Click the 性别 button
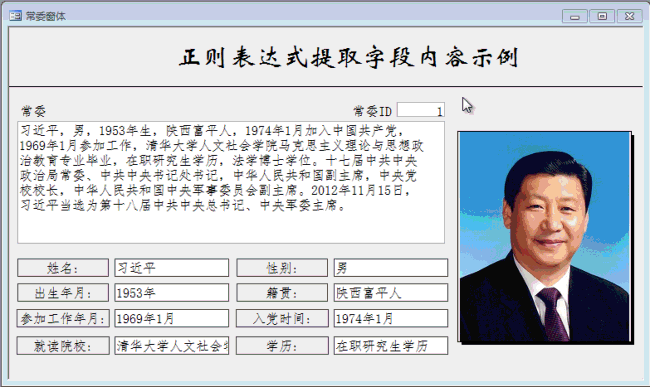Screen dimensions: 650x387 [282, 268]
